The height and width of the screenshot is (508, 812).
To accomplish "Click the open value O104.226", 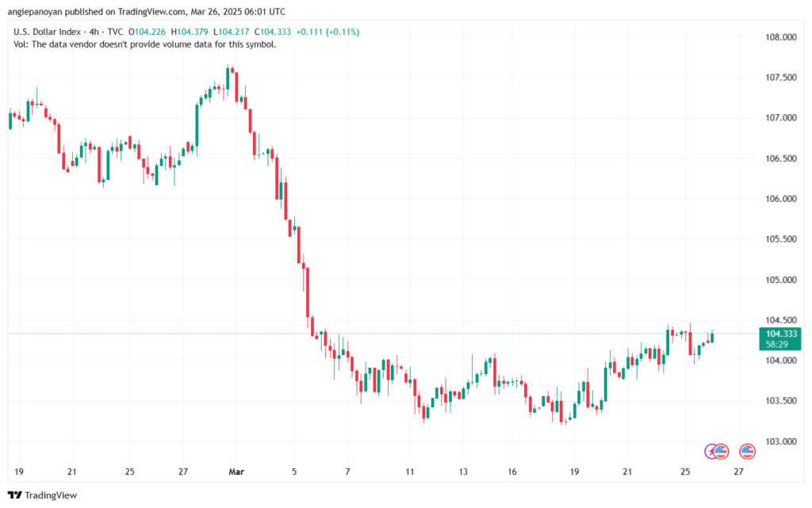I will click(147, 32).
